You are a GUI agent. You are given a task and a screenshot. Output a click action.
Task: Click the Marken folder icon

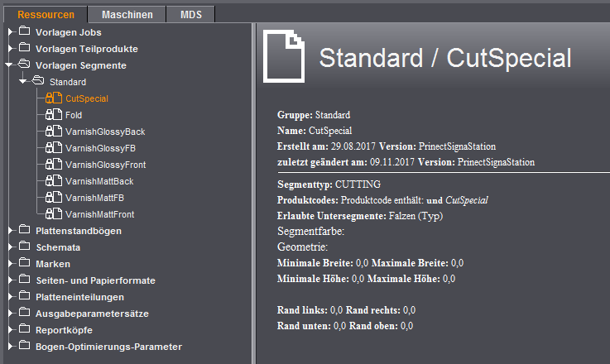(25, 262)
